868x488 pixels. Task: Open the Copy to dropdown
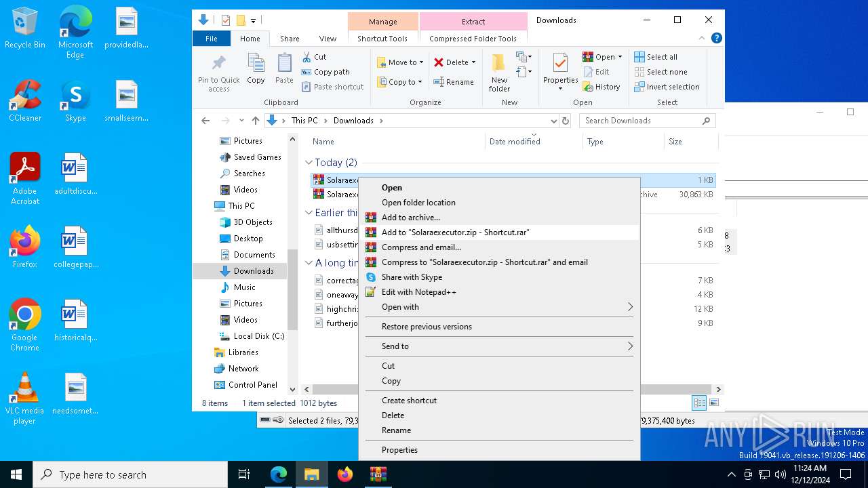pyautogui.click(x=400, y=82)
